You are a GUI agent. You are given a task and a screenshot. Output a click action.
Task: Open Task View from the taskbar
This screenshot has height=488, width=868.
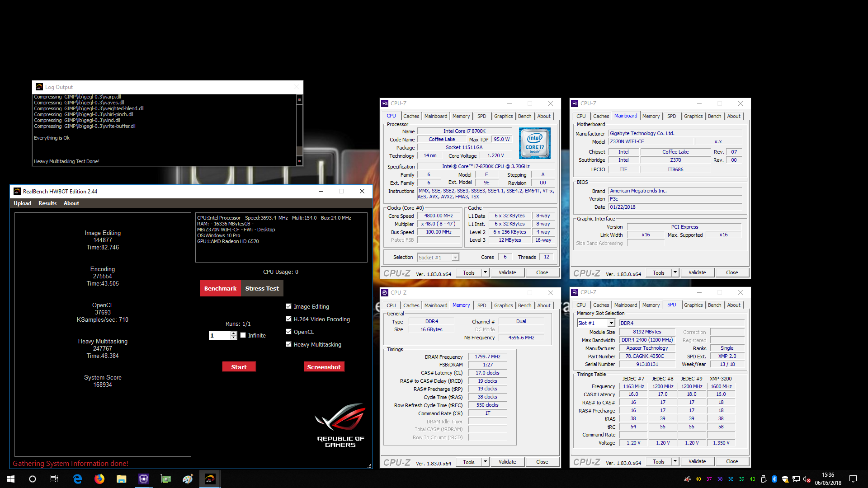[54, 479]
